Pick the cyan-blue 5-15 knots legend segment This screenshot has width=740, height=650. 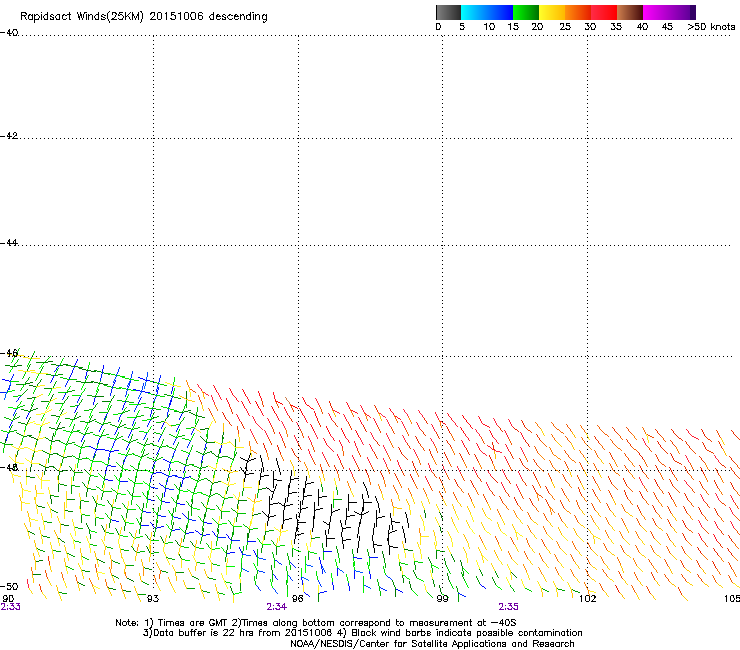coord(487,12)
